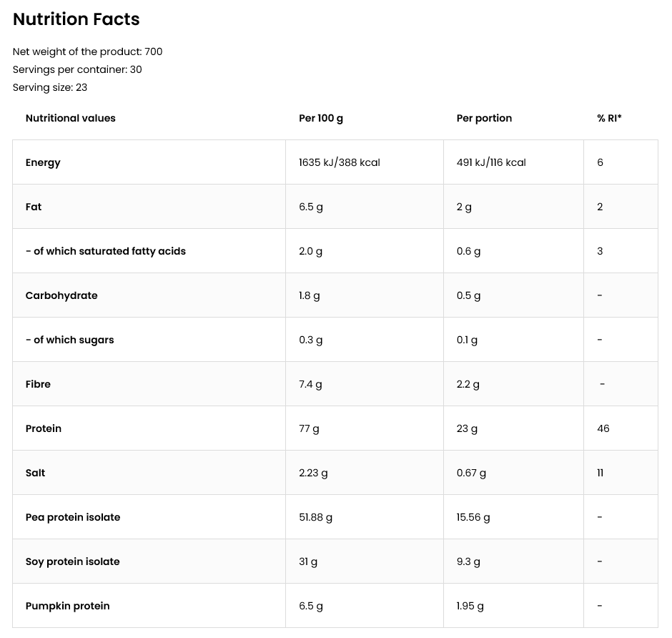The image size is (672, 638).
Task: Click the Protein 46 percent RI cell
Action: [603, 428]
